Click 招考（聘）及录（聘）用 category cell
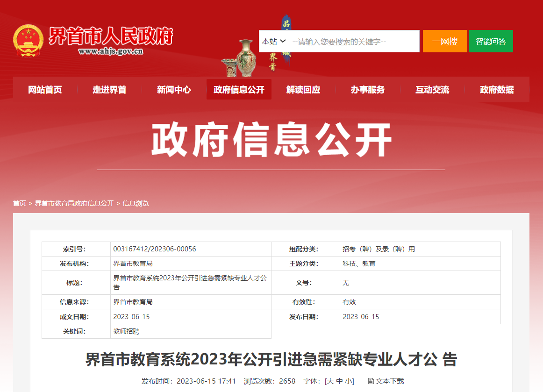Viewport: 543px width, 392px height. click(379, 249)
